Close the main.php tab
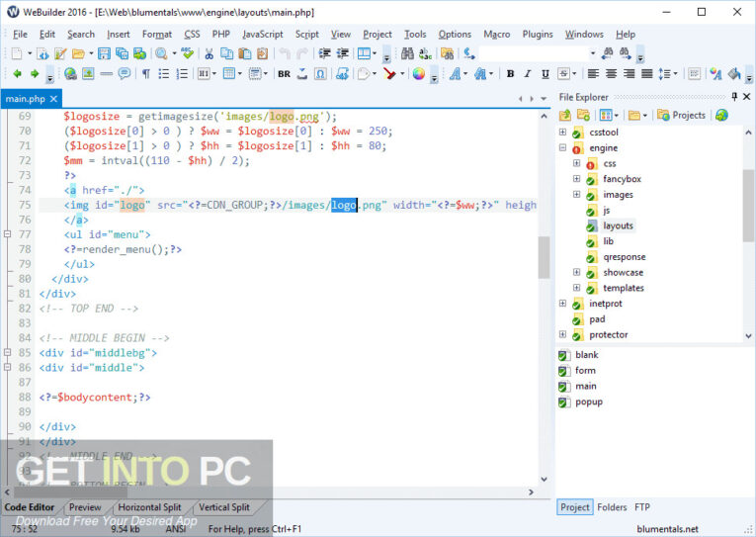Screen dimensions: 756x537 click(53, 99)
